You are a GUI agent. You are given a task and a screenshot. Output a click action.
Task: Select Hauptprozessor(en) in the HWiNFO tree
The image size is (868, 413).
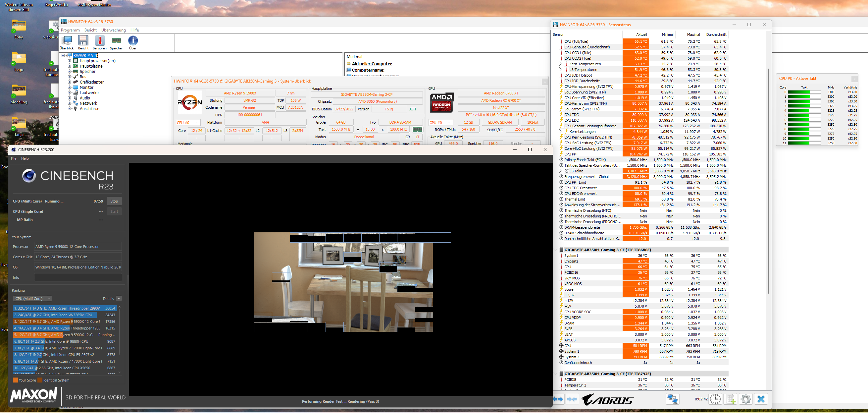[97, 61]
